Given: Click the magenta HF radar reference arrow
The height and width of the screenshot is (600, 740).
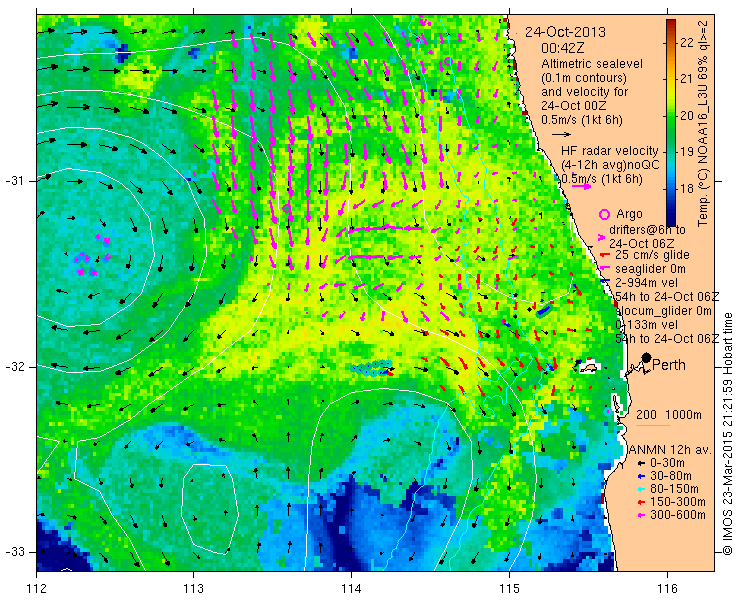Looking at the screenshot, I should (x=581, y=186).
